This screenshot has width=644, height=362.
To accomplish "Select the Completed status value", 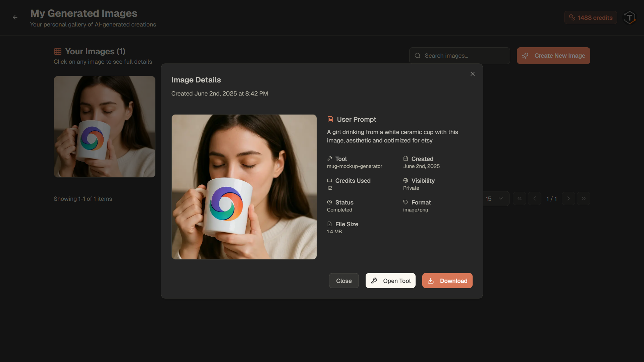I will coord(339,210).
